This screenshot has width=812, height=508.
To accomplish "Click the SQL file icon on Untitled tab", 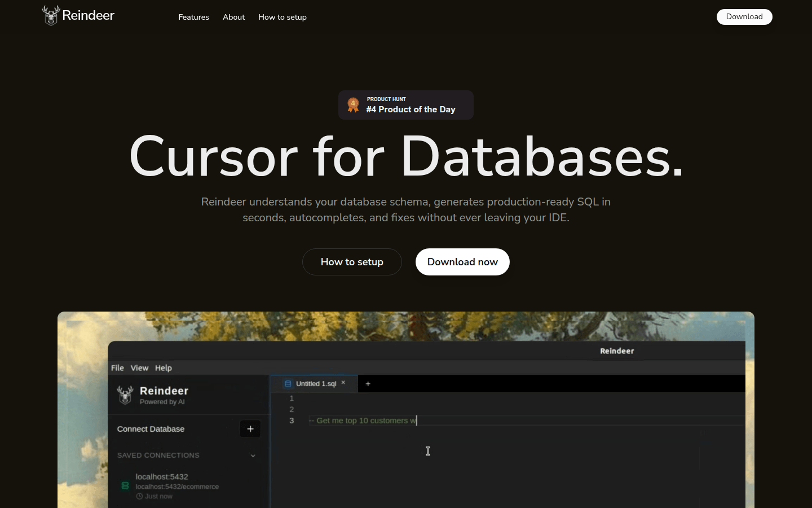I will 288,384.
